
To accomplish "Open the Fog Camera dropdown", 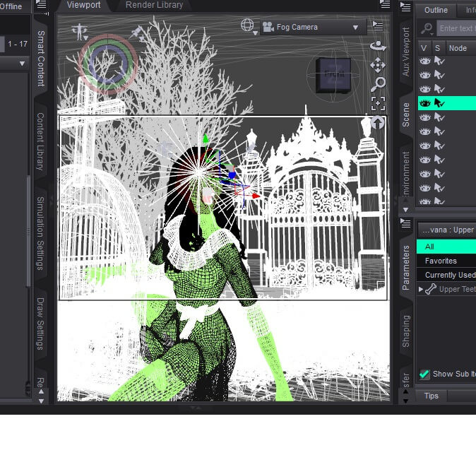I will [313, 27].
